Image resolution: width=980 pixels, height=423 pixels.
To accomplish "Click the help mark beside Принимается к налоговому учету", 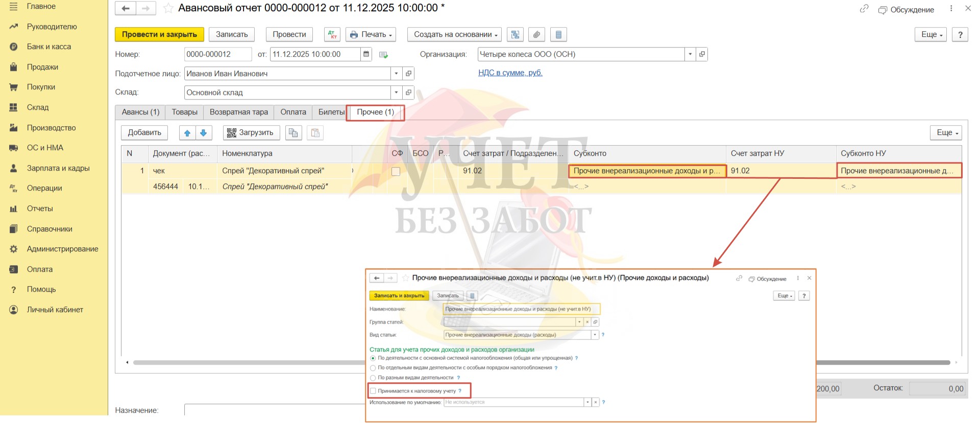I will (x=460, y=391).
